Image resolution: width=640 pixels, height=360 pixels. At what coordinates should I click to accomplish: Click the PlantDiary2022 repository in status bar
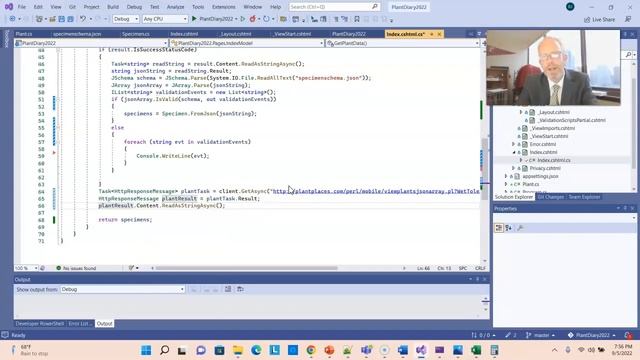[x=592, y=335]
